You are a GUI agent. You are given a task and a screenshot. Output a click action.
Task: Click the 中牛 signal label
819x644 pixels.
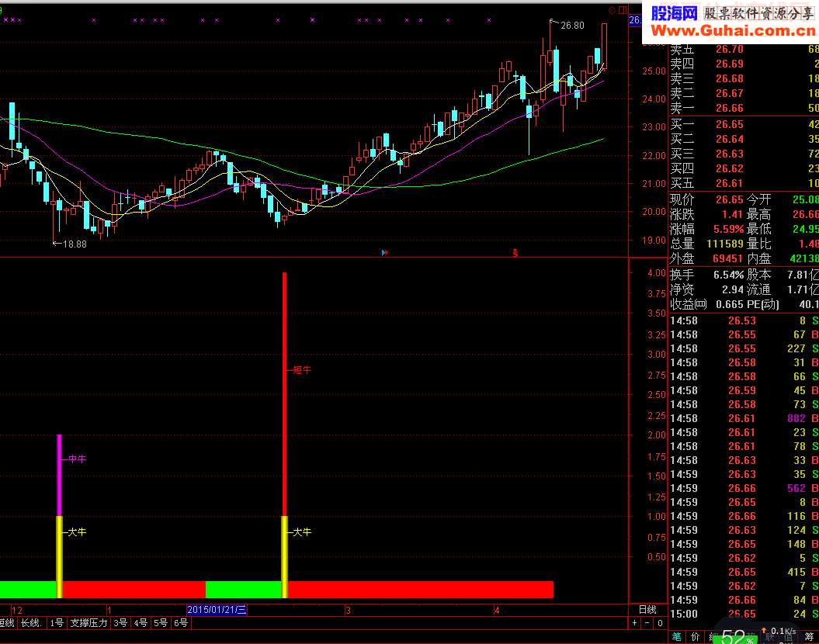tap(78, 459)
